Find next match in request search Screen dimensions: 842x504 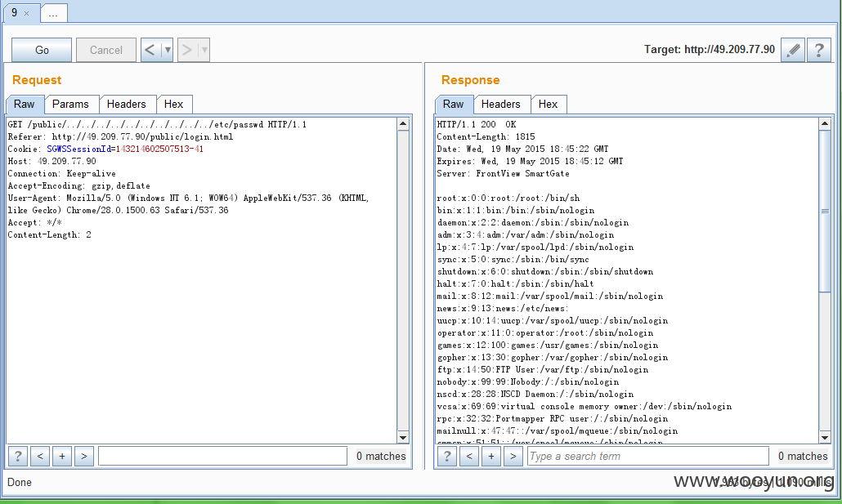point(83,457)
